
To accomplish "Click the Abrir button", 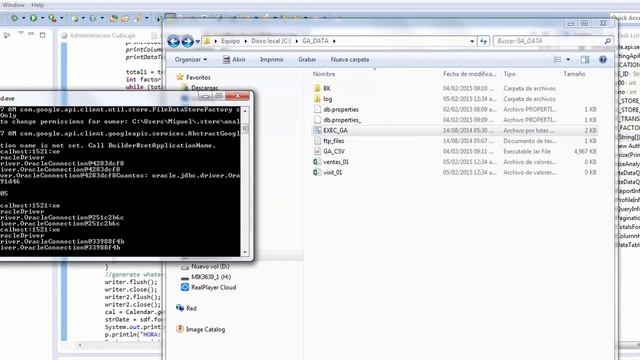I will coord(234,60).
